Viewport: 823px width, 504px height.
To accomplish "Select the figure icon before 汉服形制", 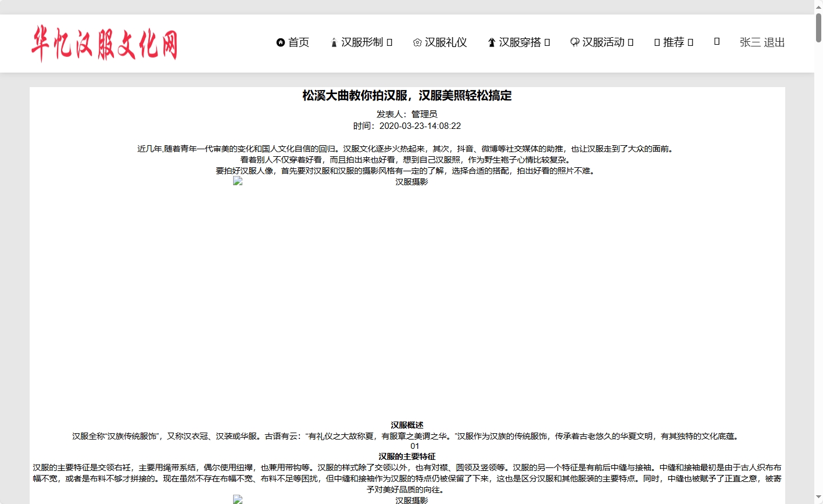I will tap(333, 42).
